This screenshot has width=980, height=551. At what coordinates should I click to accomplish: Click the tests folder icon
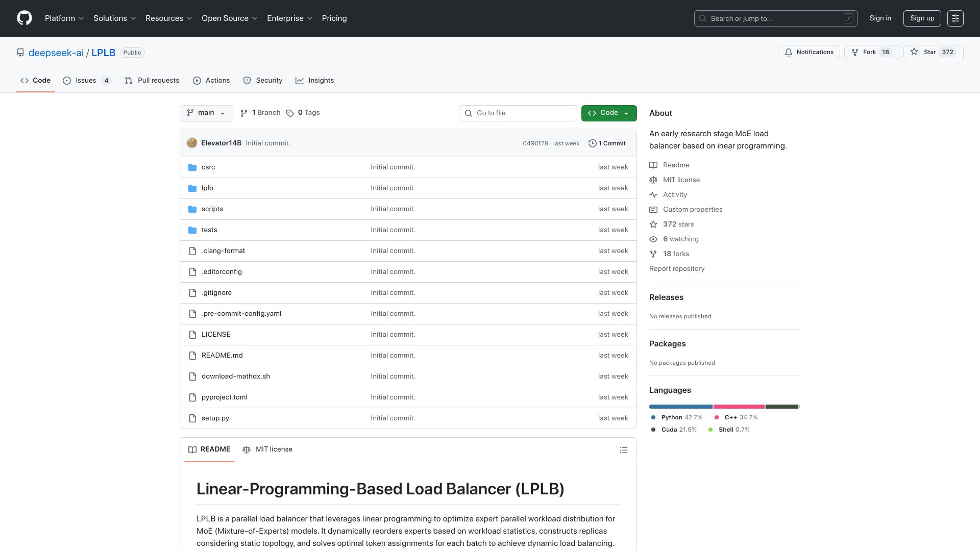pos(192,230)
